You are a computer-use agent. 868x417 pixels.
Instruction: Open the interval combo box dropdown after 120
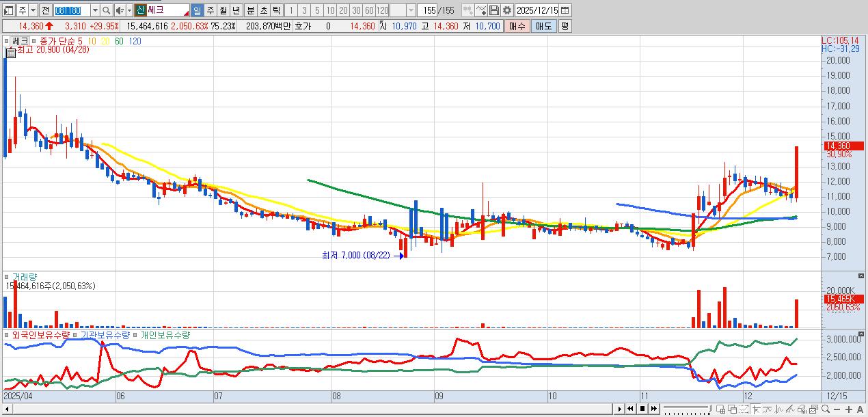[x=411, y=10]
